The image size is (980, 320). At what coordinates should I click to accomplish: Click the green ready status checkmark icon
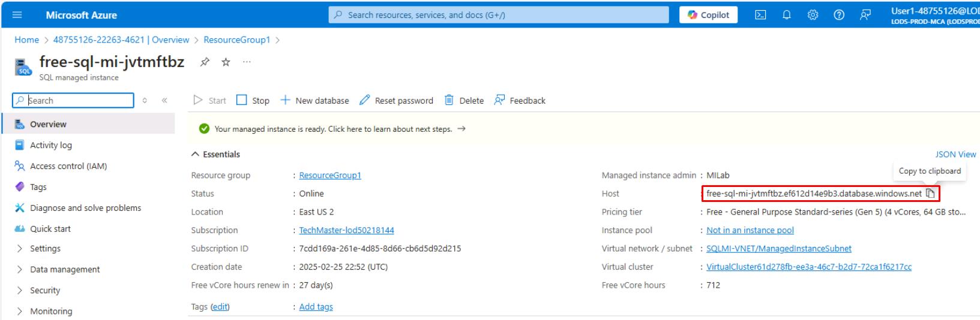204,129
